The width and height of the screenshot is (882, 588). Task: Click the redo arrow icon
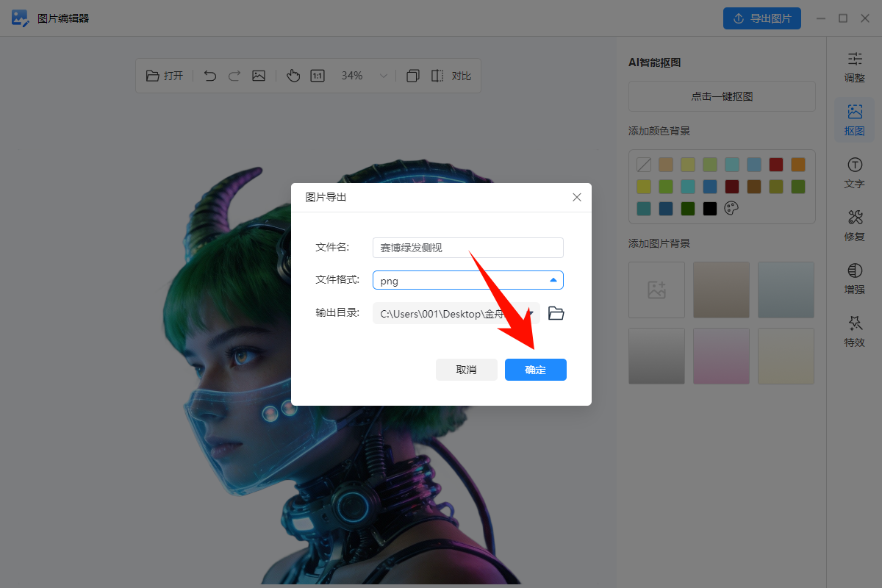(x=234, y=75)
